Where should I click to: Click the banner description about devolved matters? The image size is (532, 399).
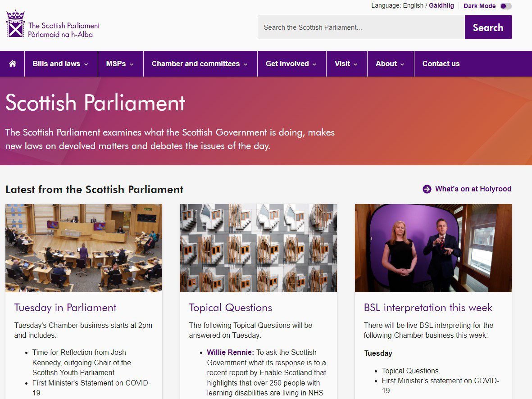[170, 139]
